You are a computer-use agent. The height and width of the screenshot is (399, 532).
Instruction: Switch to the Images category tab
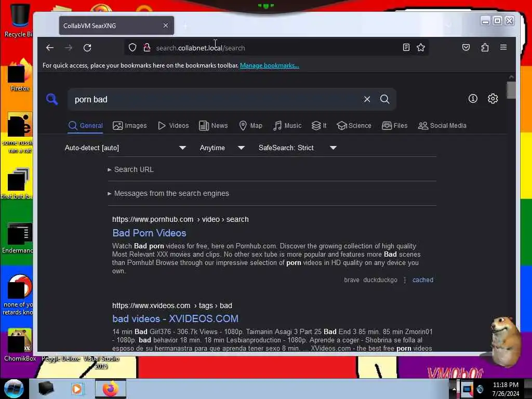130,126
